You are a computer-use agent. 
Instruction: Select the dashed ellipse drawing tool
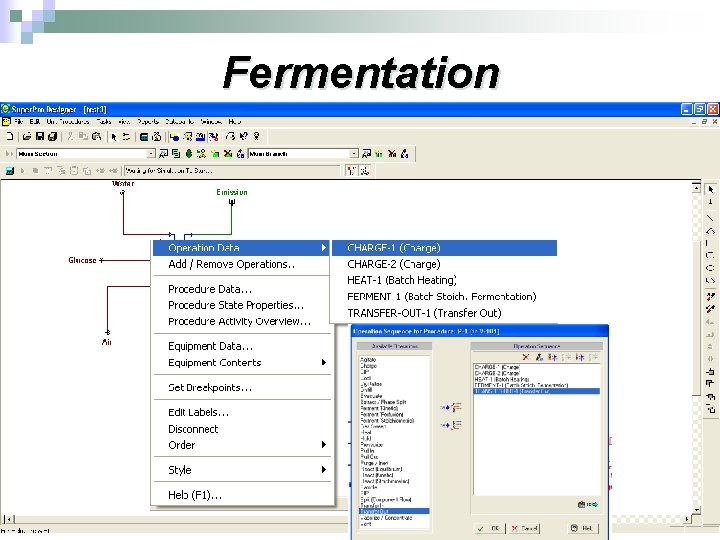711,268
